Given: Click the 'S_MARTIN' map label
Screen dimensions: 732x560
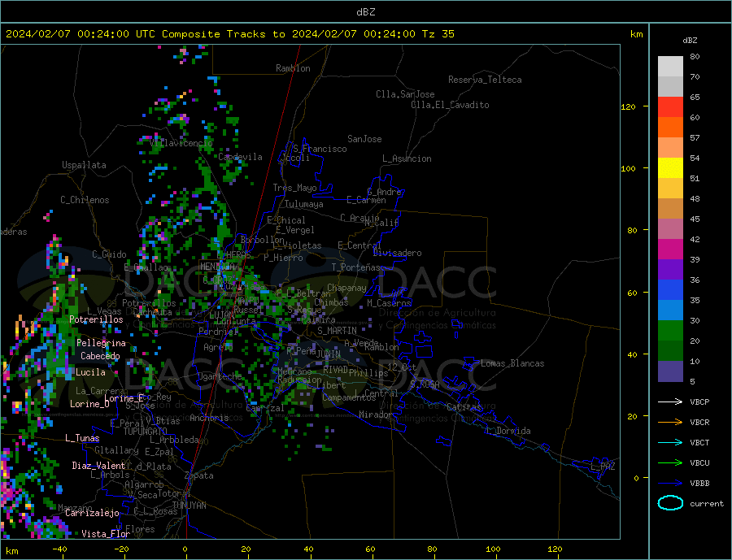Looking at the screenshot, I should tap(337, 331).
